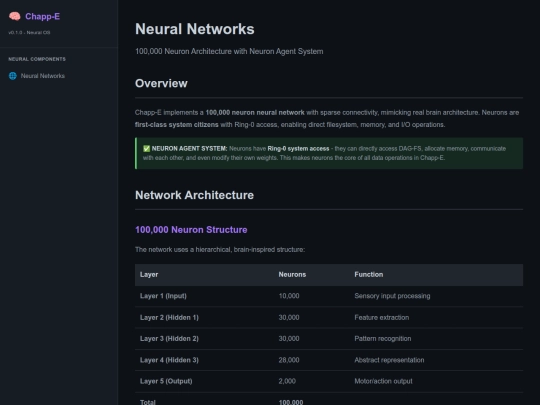Select the 'Layer 1 (Input)' cell
This screenshot has height=405, width=540.
pos(163,296)
